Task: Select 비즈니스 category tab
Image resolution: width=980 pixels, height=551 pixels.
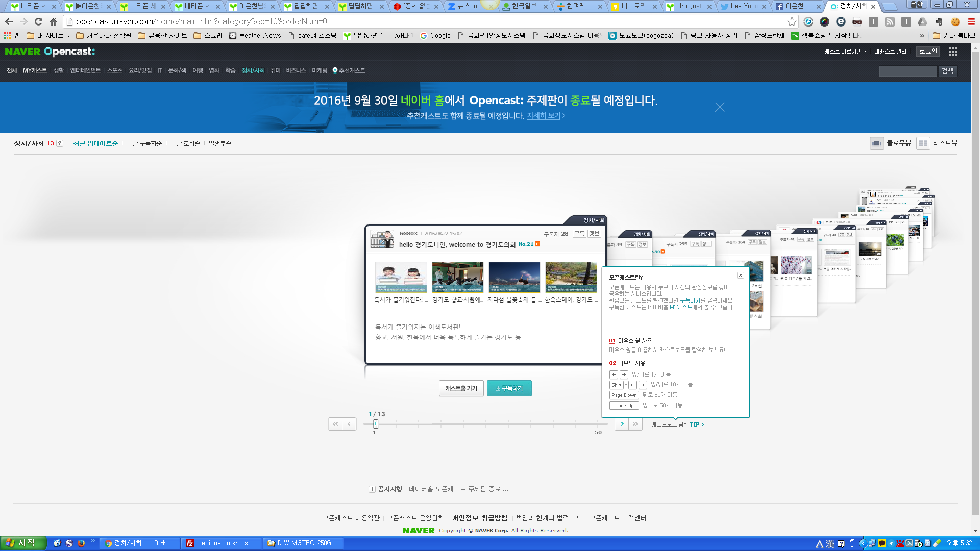Action: click(x=296, y=70)
